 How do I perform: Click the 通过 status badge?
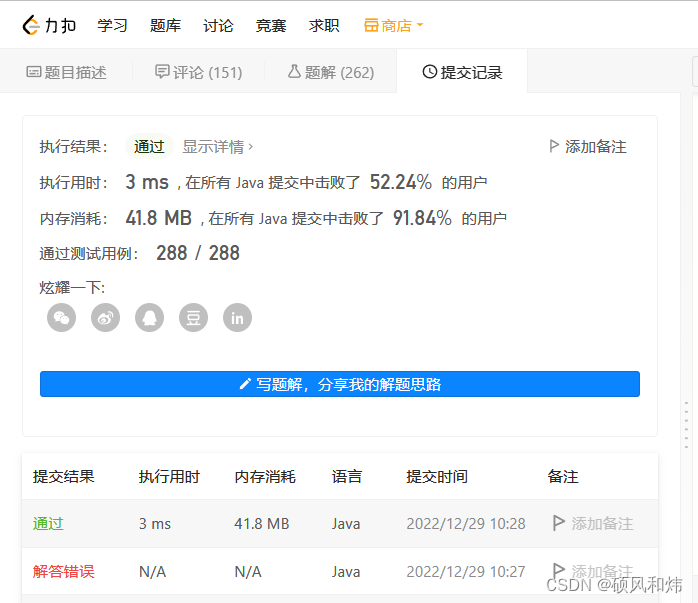click(x=149, y=146)
